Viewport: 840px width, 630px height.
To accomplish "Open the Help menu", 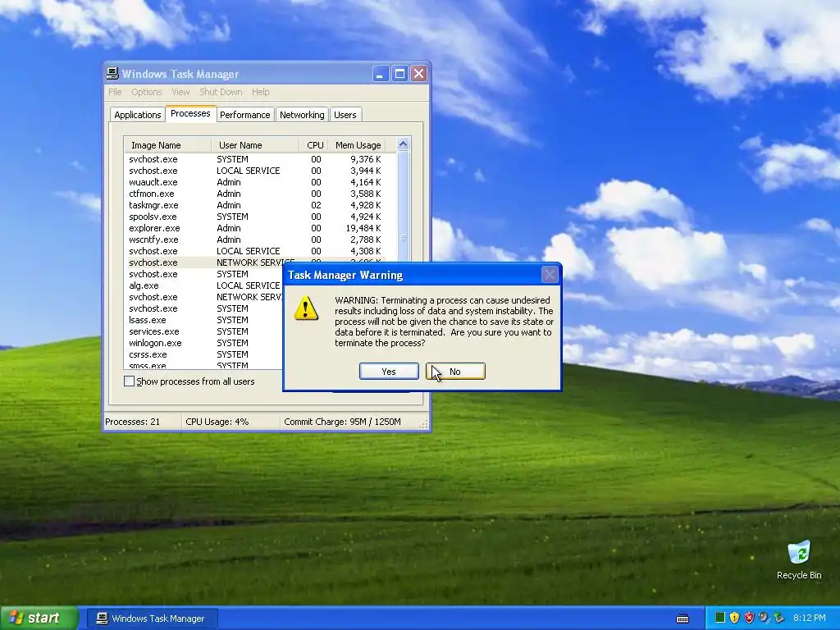I will [260, 92].
